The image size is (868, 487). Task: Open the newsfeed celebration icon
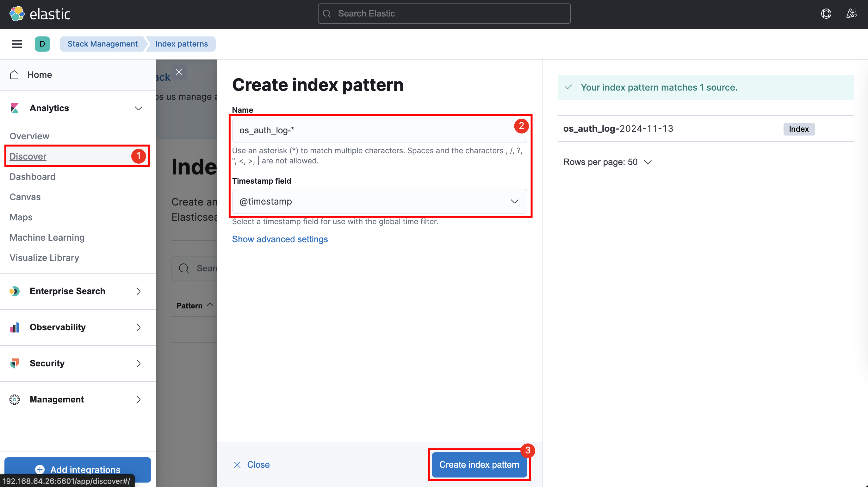pyautogui.click(x=851, y=14)
